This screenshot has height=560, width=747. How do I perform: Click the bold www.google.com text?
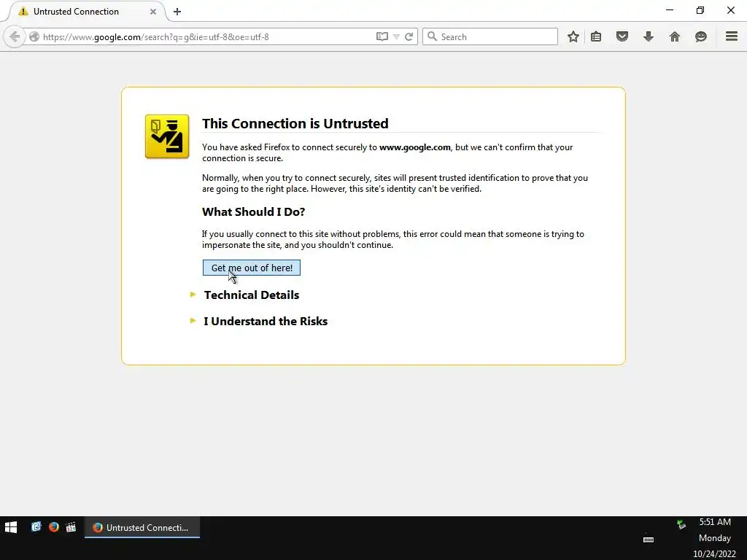pos(414,147)
